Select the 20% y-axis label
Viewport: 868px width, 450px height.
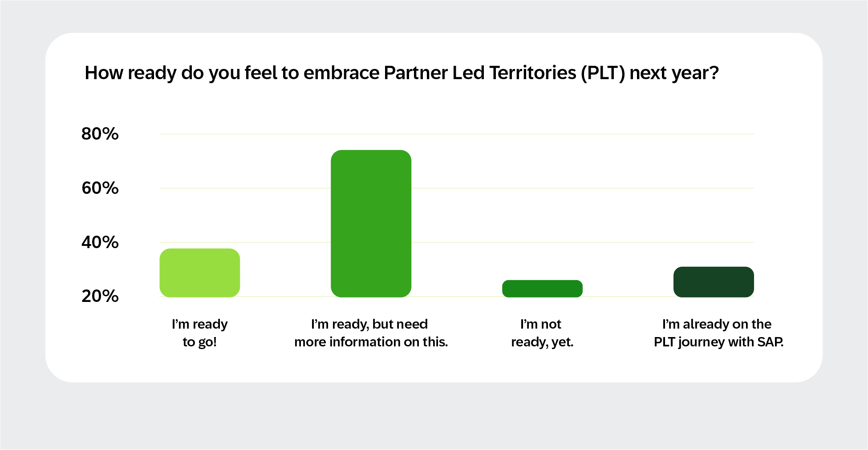click(x=100, y=296)
